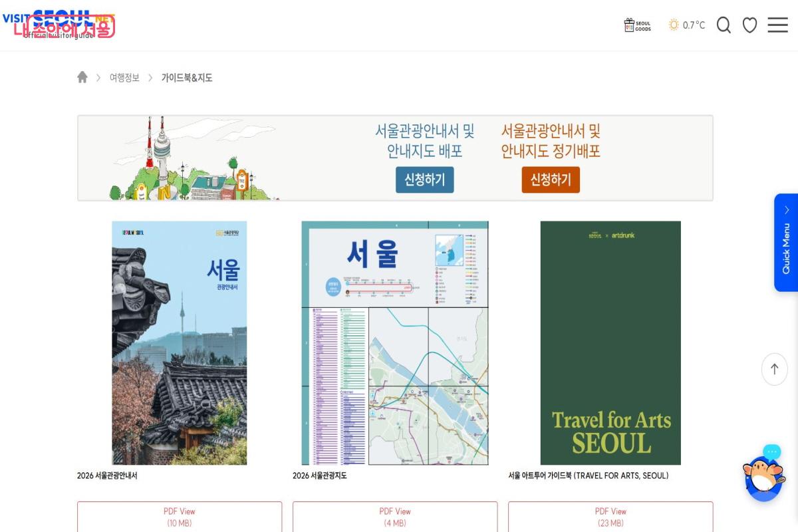Open PDF View for the 23 MB arts guidebook
This screenshot has width=798, height=532.
[610, 516]
